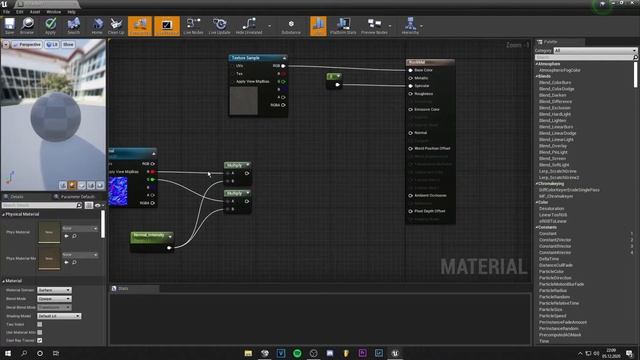Click the Search toolbar icon
640x360 pixels.
pyautogui.click(x=73, y=26)
